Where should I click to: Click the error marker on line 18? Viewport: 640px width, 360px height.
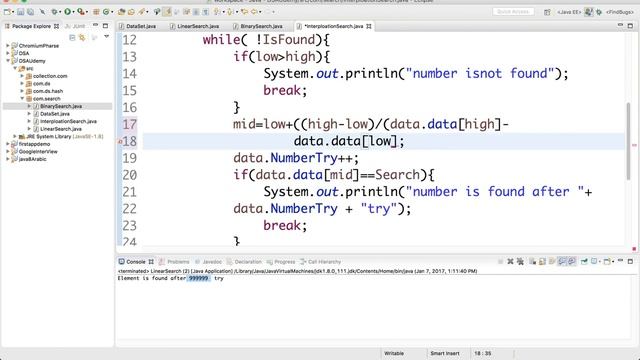[x=120, y=142]
